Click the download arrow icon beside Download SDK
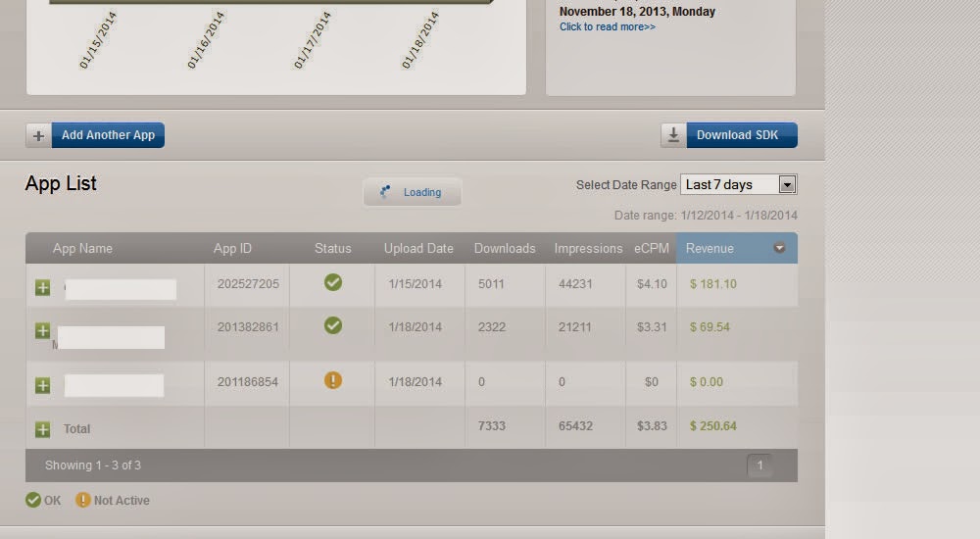The width and height of the screenshot is (980, 539). click(674, 135)
